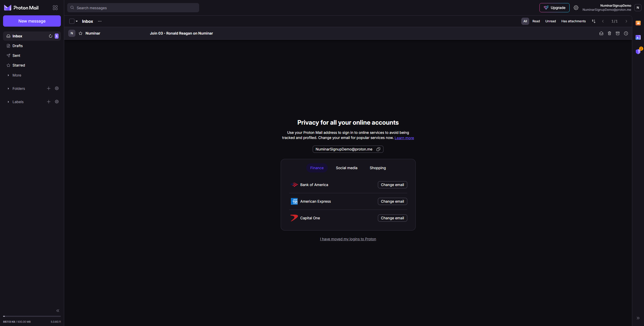Compose with New message button
This screenshot has width=644, height=326.
pyautogui.click(x=32, y=21)
